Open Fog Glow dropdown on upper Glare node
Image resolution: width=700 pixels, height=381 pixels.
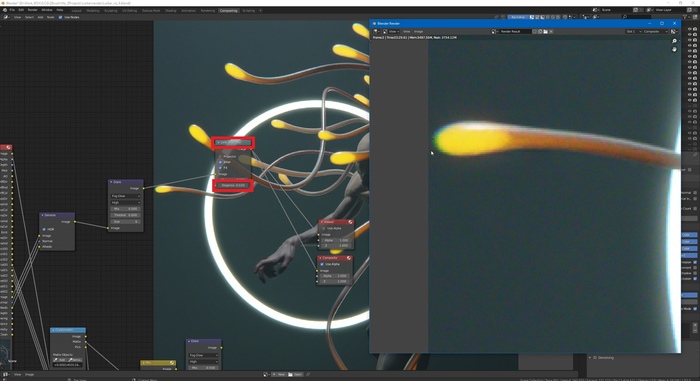click(125, 196)
